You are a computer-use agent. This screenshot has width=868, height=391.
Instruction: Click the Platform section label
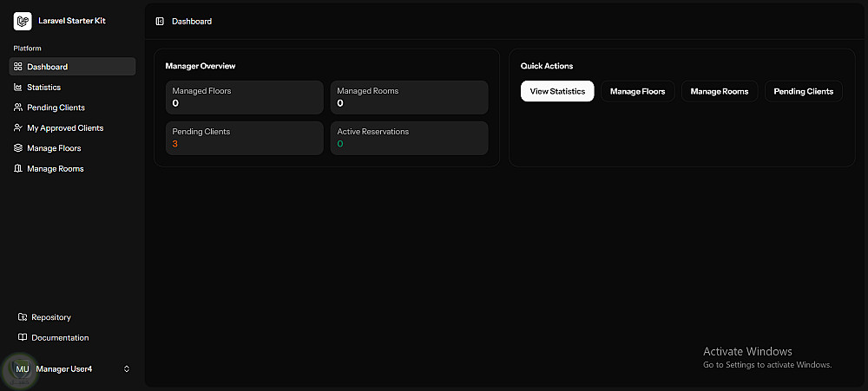[27, 48]
